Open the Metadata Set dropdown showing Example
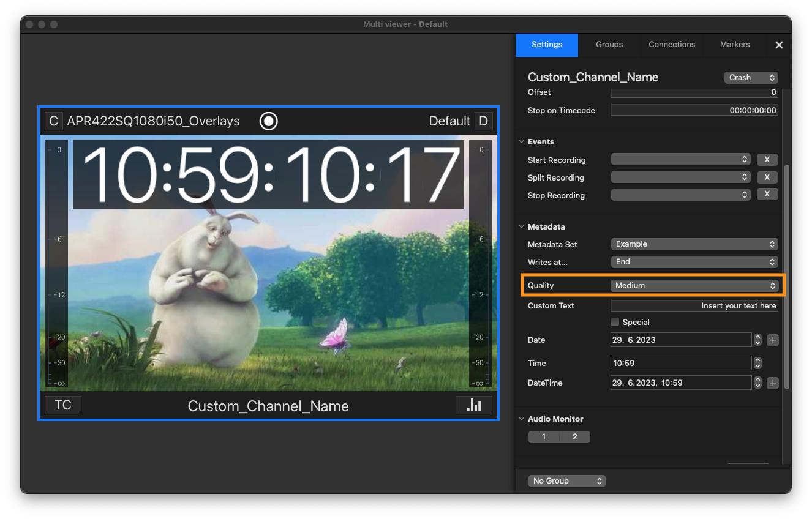Image resolution: width=812 pixels, height=519 pixels. (694, 244)
